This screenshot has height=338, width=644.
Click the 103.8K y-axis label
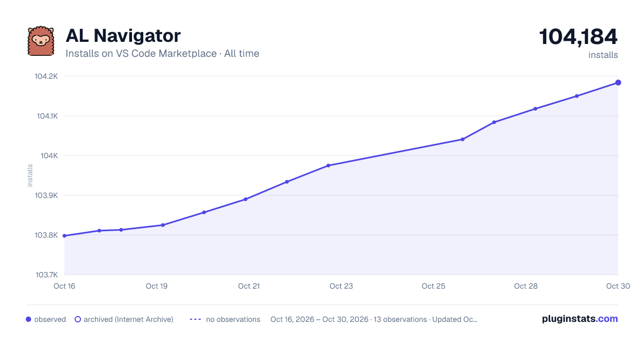point(46,235)
